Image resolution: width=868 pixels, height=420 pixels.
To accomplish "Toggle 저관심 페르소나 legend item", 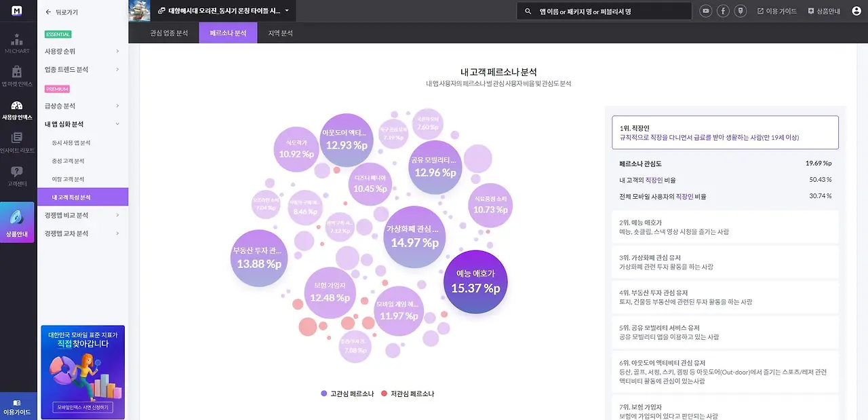I will (408, 394).
